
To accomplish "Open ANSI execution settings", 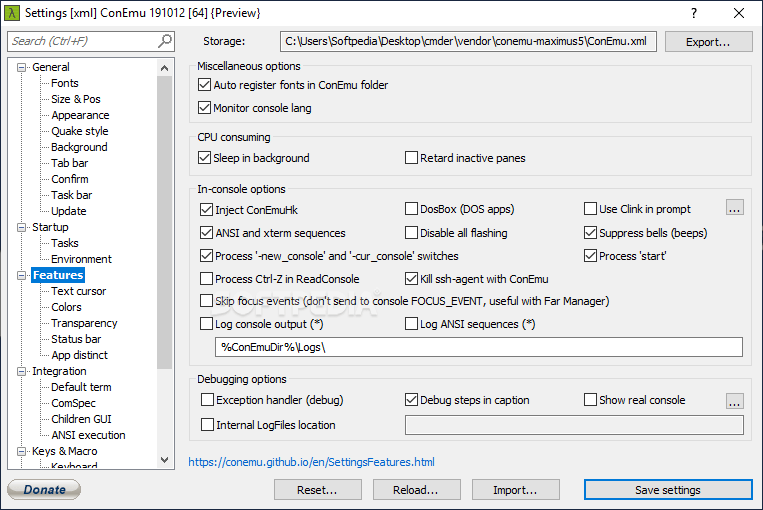I will point(88,435).
